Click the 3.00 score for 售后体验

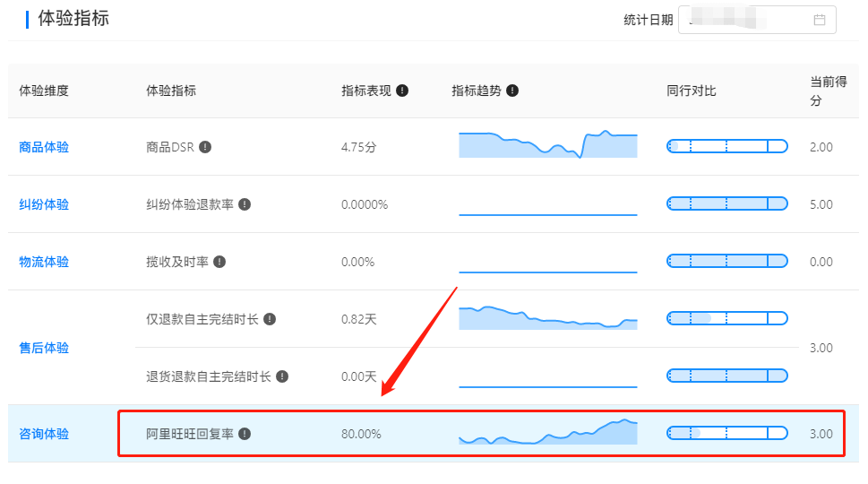(821, 349)
